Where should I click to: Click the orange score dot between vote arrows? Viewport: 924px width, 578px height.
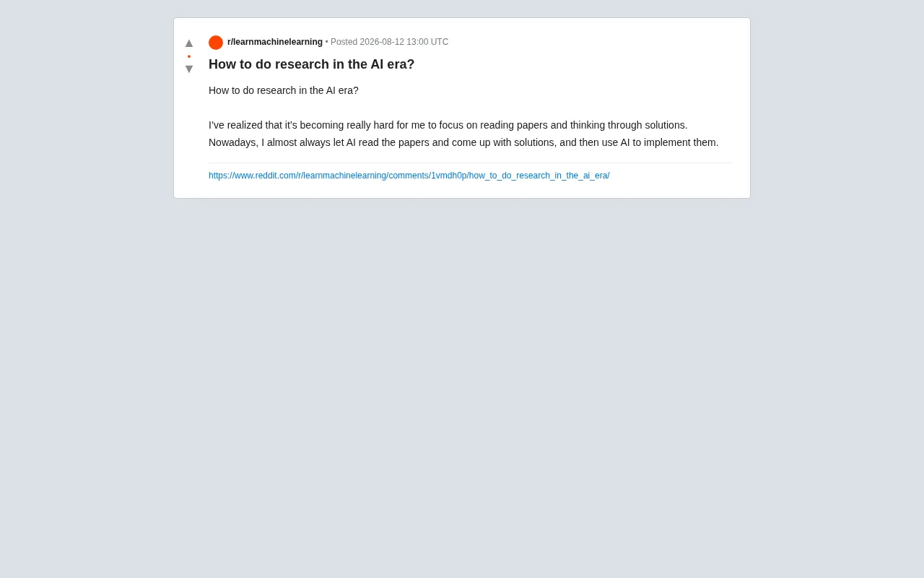point(189,56)
